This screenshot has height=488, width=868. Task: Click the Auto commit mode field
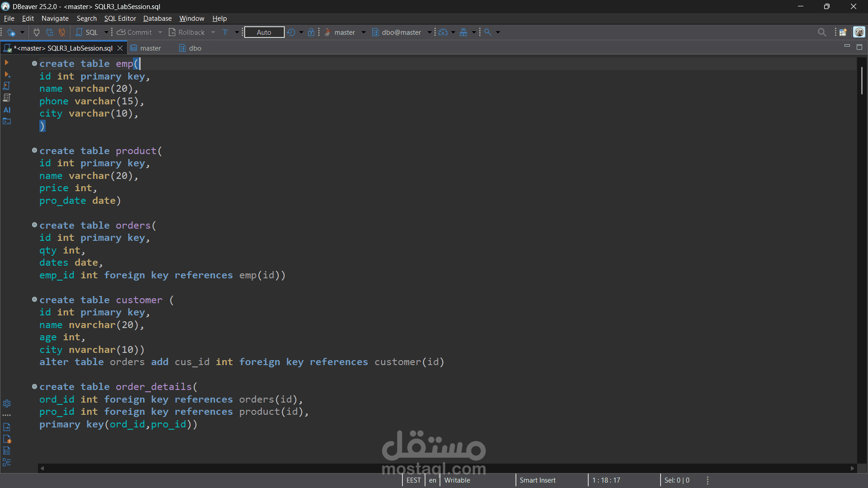pos(264,33)
